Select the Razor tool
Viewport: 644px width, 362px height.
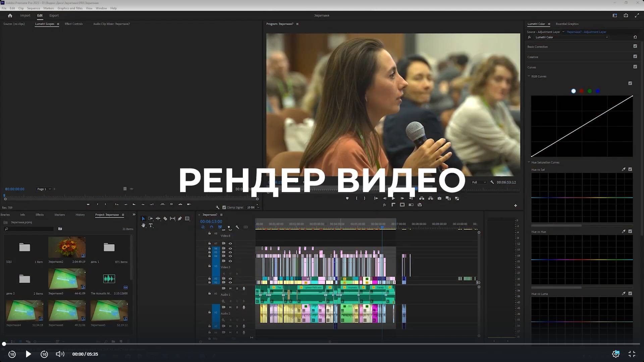pos(165,219)
